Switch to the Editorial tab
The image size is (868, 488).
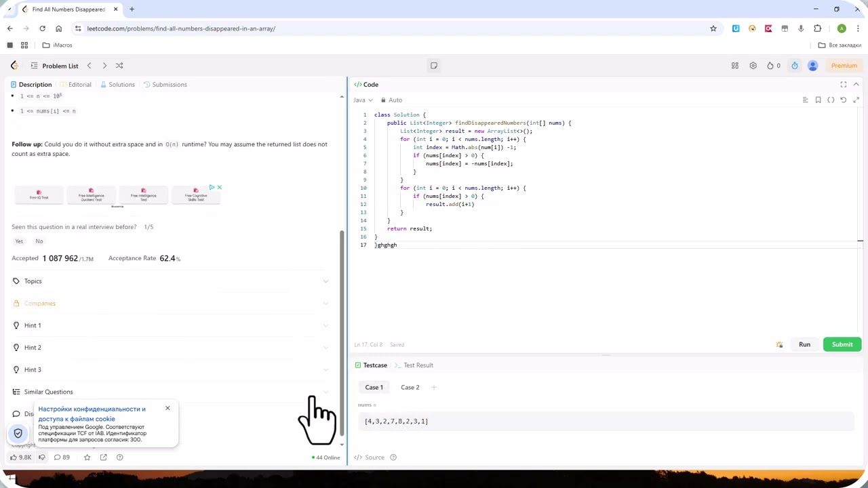click(75, 85)
